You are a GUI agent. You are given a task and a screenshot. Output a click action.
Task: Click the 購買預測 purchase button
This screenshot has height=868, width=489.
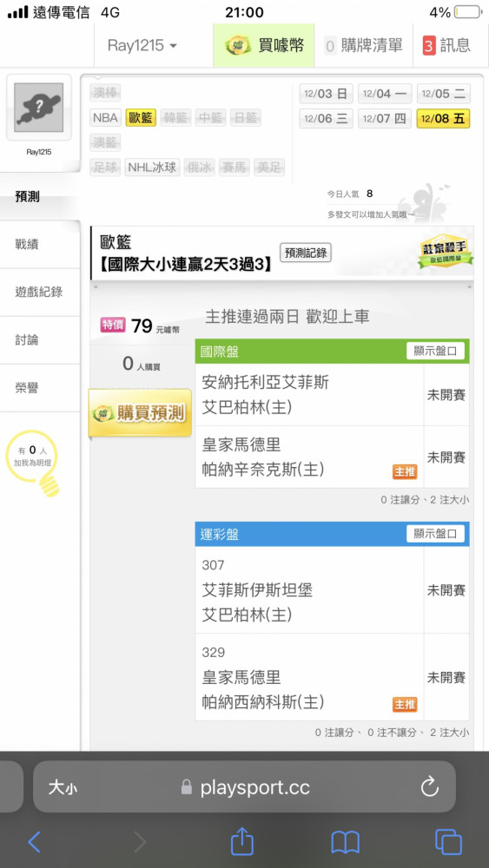pos(140,412)
